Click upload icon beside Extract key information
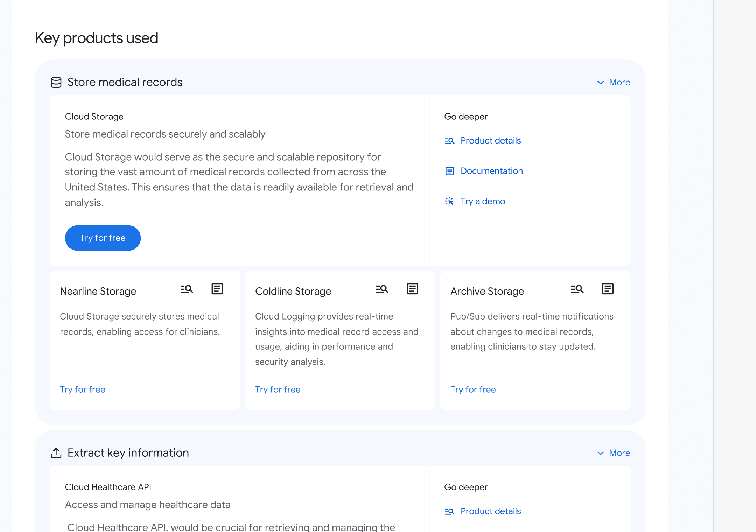 [x=56, y=453]
